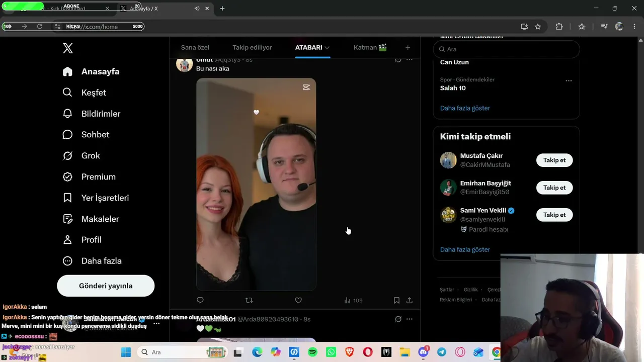Switch to the Sana özel tab
This screenshot has height=362, width=644.
195,48
